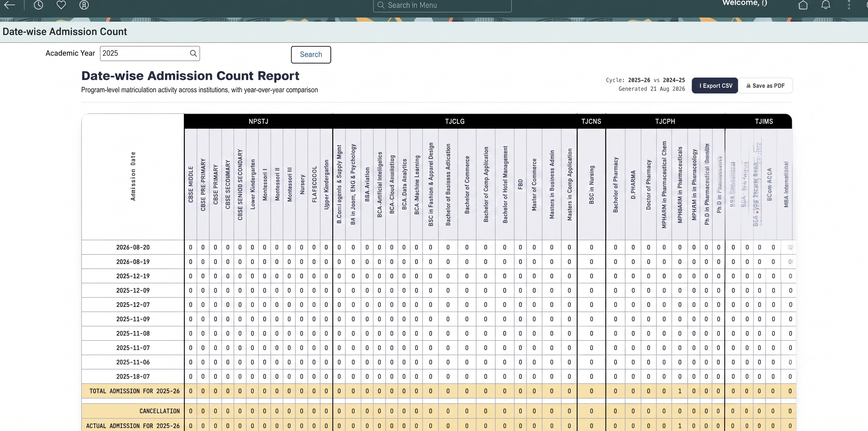This screenshot has height=431, width=868.
Task: Click Save as PDF button
Action: point(765,86)
